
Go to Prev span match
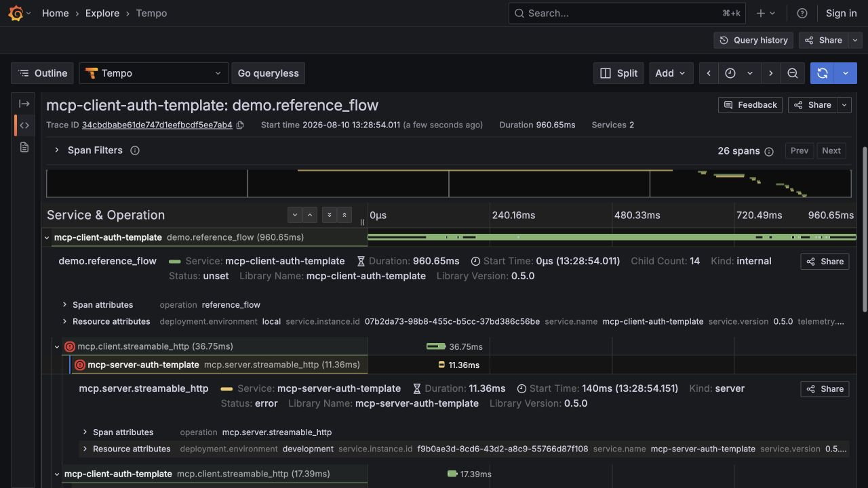click(800, 151)
